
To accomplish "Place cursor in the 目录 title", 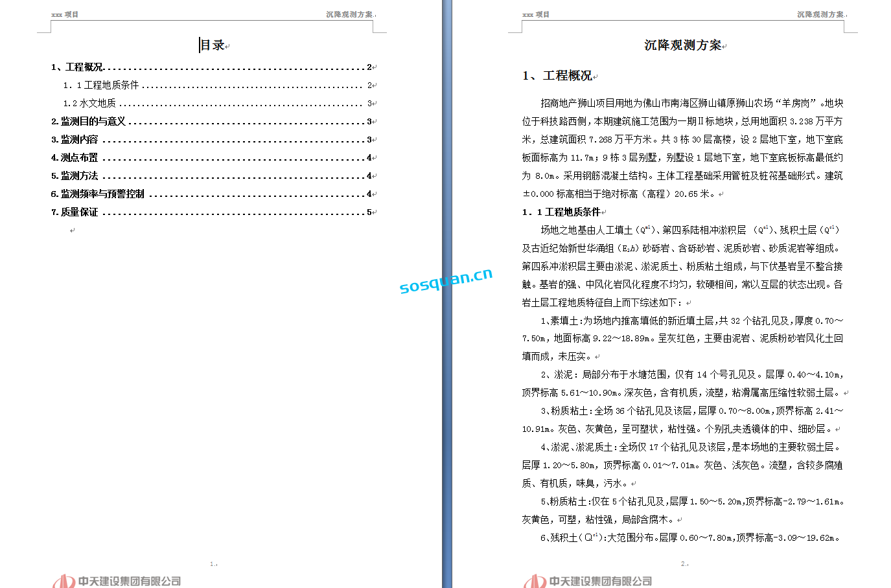I will 213,45.
